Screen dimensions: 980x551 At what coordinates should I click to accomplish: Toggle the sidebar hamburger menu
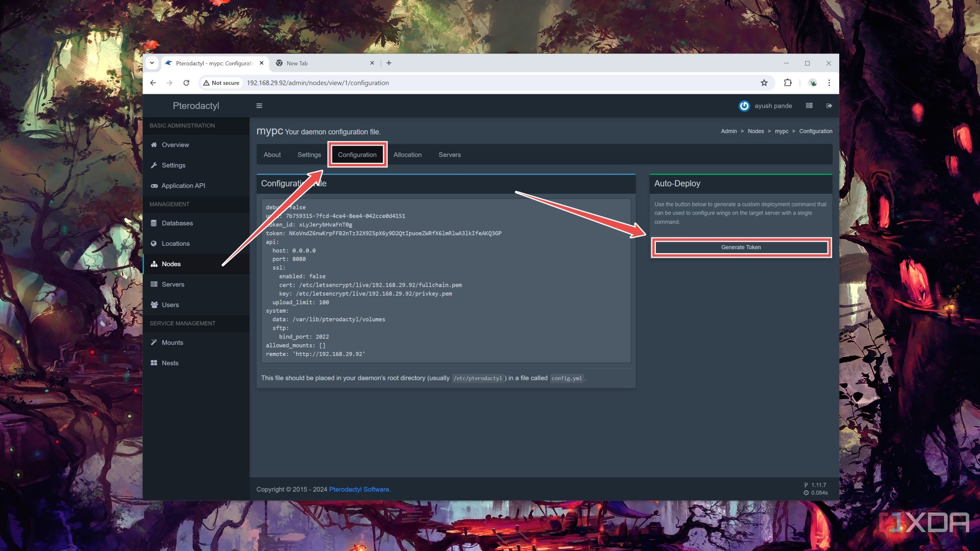259,106
